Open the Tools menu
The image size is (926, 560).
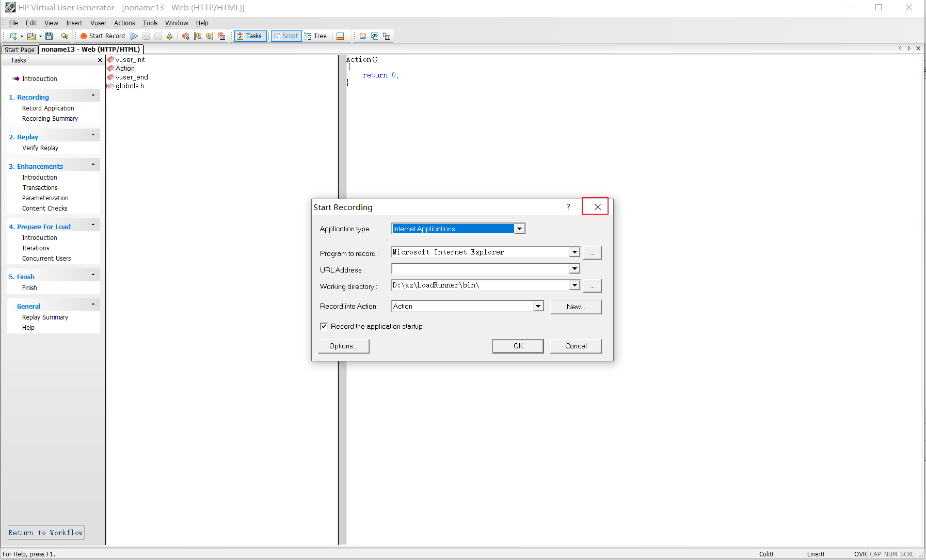pos(150,23)
